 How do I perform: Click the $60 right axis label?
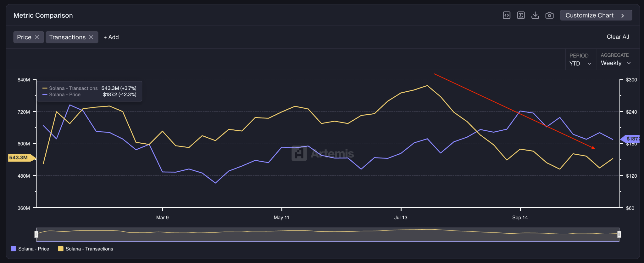[x=630, y=208]
